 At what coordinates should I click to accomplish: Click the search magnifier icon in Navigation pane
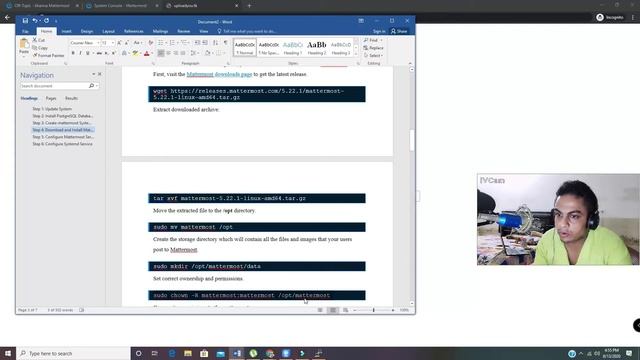click(x=91, y=86)
